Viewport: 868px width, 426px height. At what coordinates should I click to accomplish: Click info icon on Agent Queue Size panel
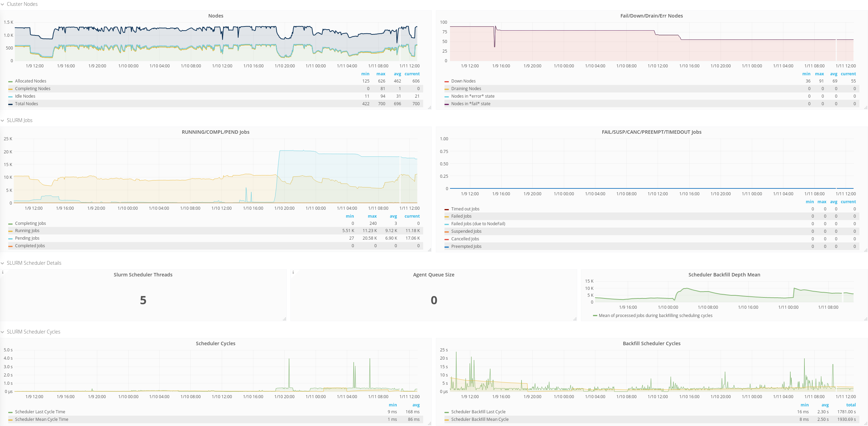(x=293, y=272)
